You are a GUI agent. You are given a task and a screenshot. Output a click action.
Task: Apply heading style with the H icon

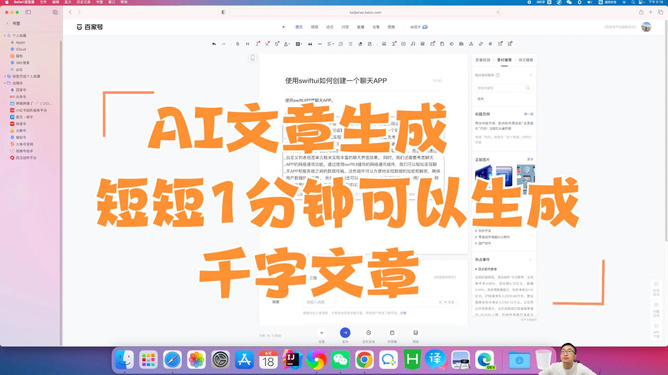point(248,44)
